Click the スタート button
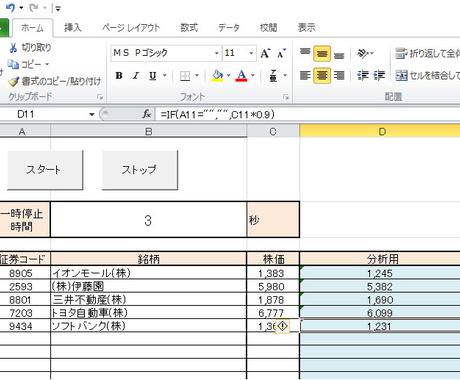 tap(45, 170)
